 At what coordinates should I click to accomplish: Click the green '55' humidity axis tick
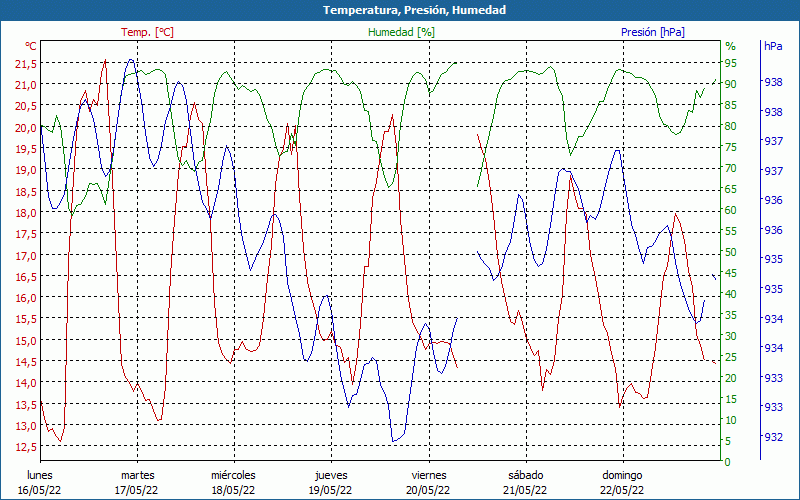731,231
